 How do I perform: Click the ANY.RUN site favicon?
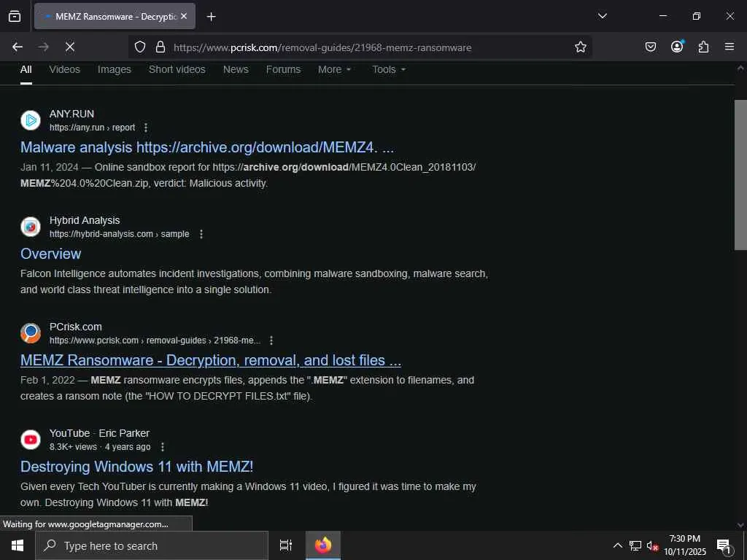click(31, 120)
